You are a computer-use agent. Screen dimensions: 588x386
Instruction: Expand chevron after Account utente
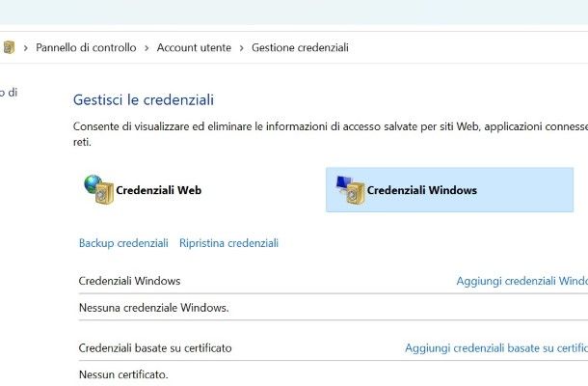click(x=242, y=48)
